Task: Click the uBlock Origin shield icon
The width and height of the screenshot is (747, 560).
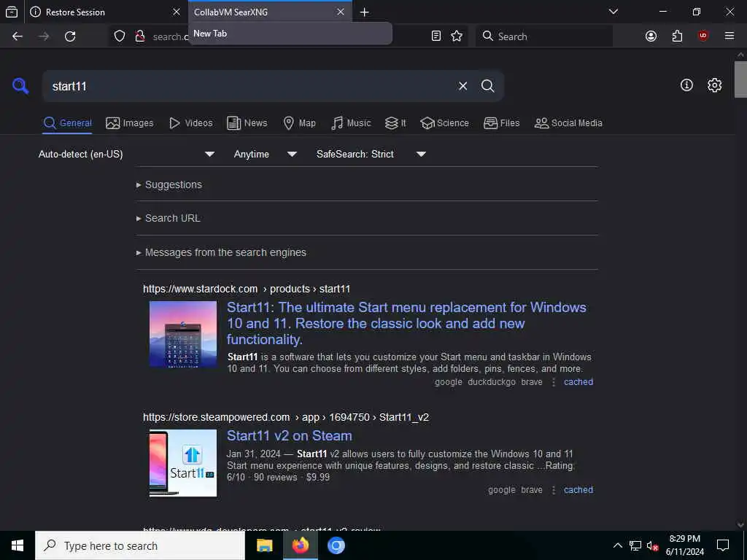Action: click(703, 36)
